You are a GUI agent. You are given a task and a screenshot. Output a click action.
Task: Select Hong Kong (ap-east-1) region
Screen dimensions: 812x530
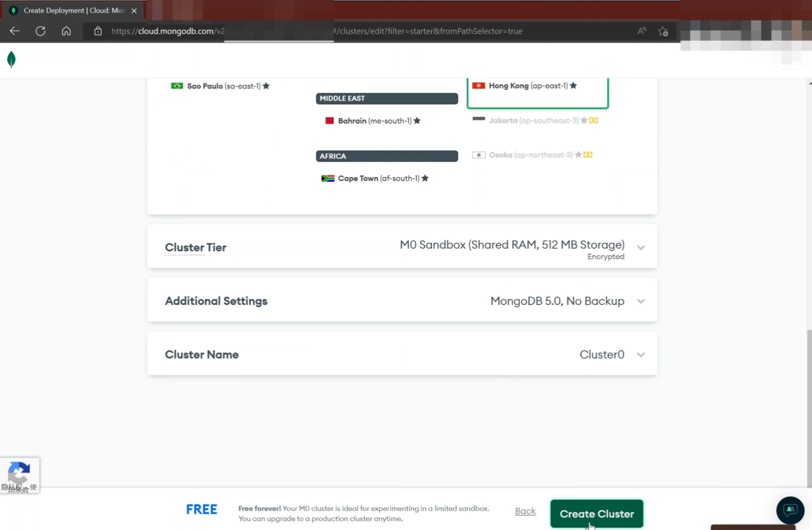tap(537, 86)
